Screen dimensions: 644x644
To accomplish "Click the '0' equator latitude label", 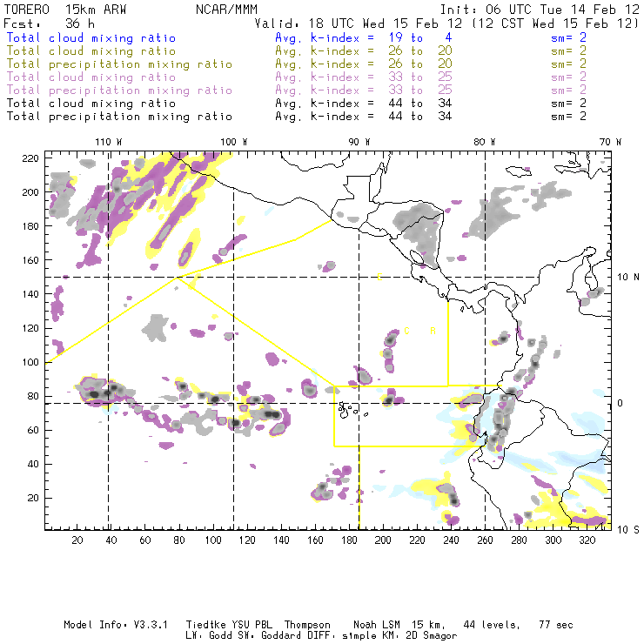I will click(621, 403).
